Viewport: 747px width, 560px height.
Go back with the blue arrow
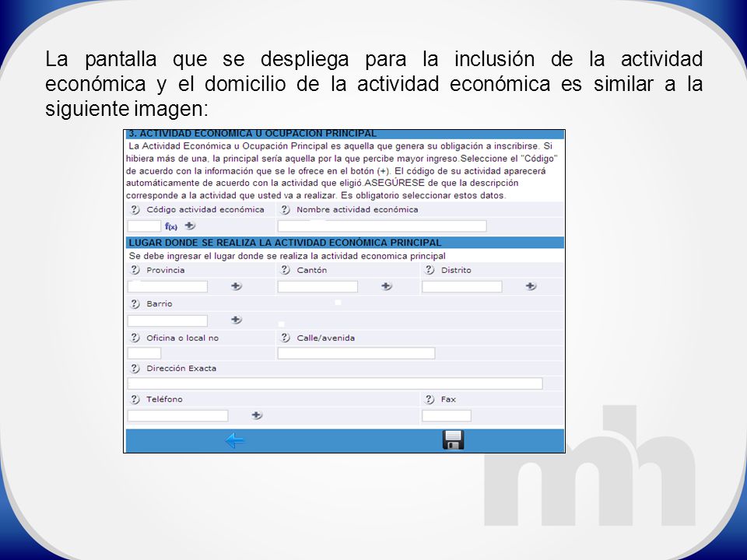[234, 440]
